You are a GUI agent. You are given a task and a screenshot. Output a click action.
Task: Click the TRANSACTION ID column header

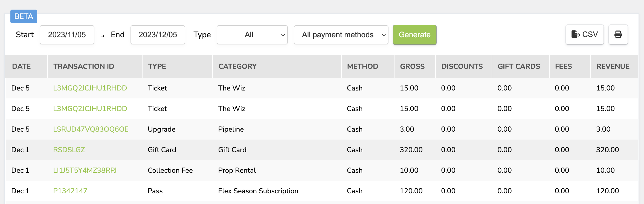tap(84, 66)
